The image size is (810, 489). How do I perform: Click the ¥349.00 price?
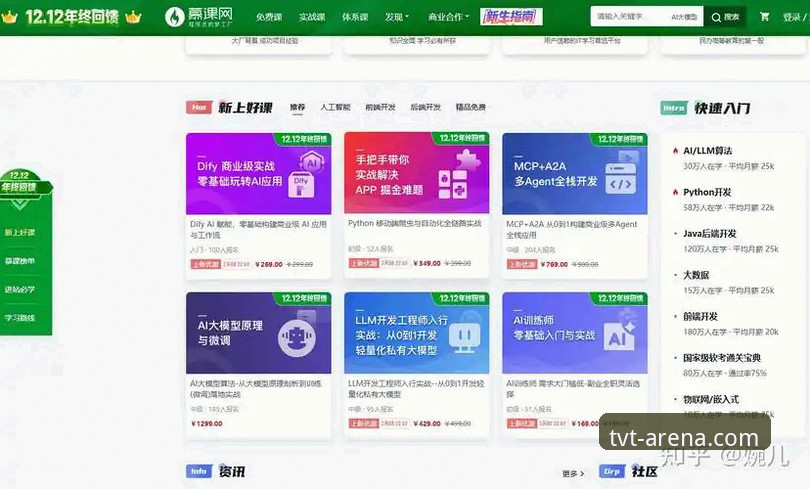427,263
